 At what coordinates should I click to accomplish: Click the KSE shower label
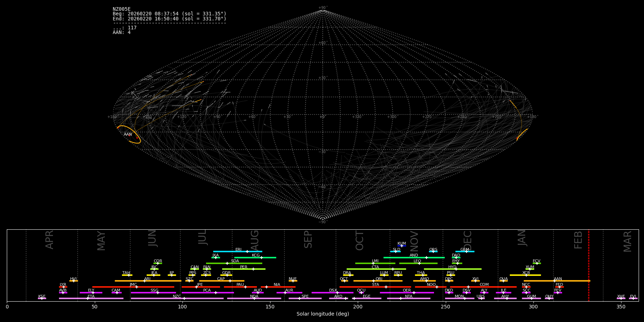point(42,297)
